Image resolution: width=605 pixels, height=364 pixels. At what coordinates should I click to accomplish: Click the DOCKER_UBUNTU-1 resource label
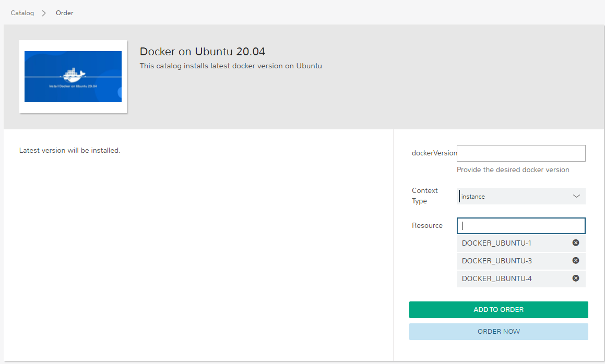(x=496, y=243)
